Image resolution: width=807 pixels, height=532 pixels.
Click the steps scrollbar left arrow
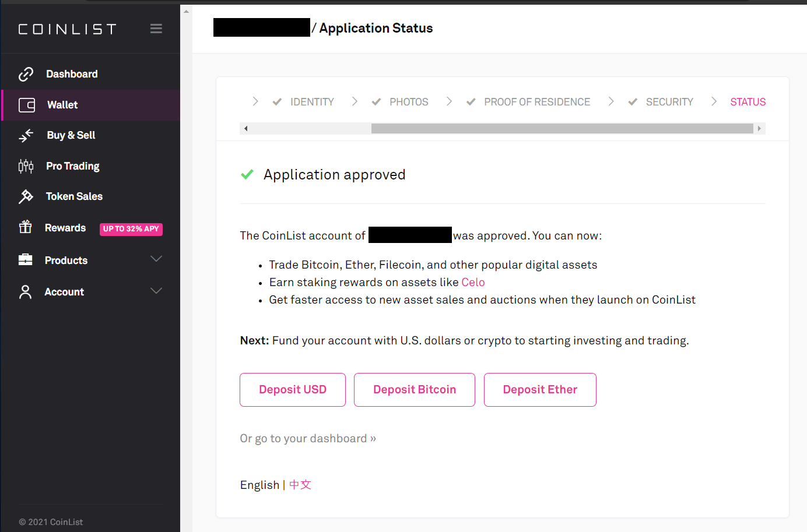pyautogui.click(x=245, y=128)
